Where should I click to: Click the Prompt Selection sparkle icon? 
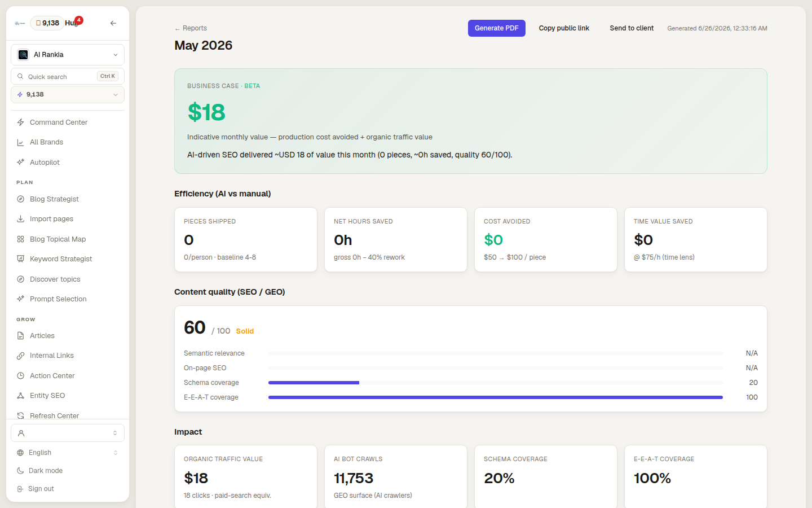tap(20, 299)
